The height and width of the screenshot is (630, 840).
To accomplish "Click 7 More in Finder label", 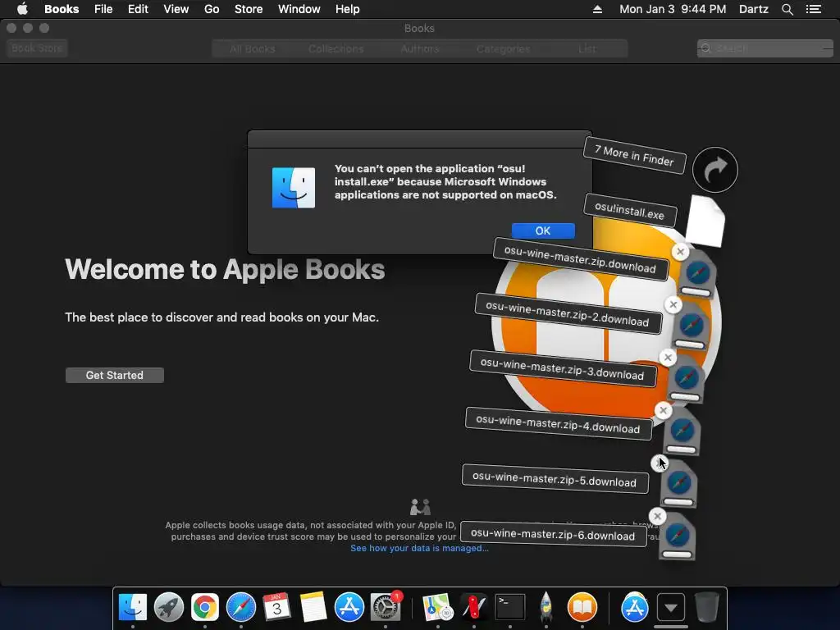I will pyautogui.click(x=634, y=155).
